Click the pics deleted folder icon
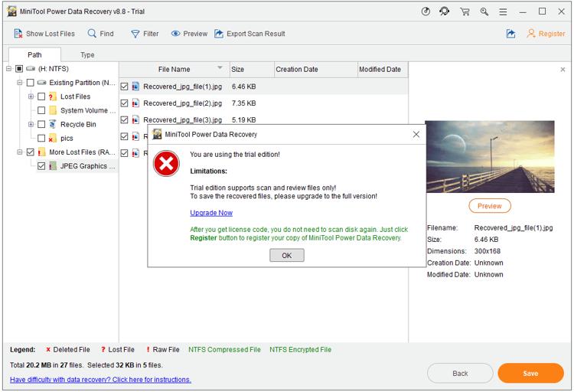Screen dimensions: 574x392 click(52, 138)
